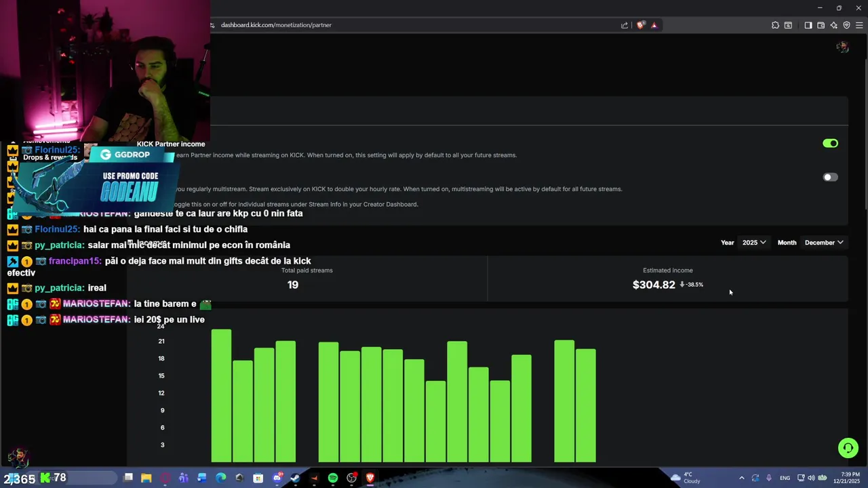Open Discord from the taskbar

(x=277, y=478)
